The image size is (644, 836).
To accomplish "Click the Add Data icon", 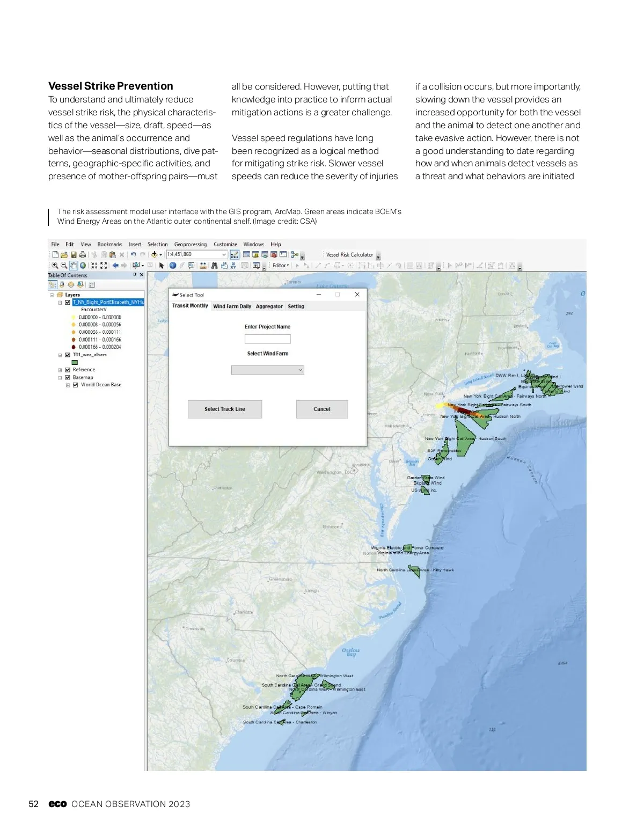I will 155,255.
